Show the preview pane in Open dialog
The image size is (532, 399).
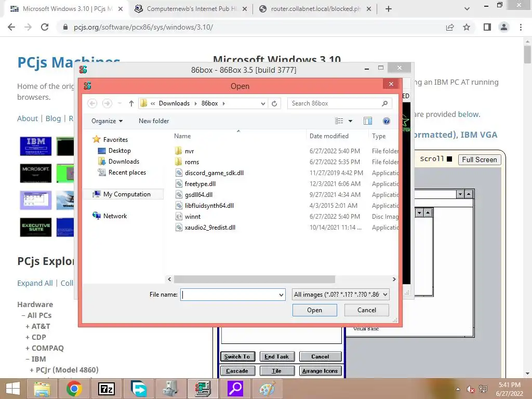coord(368,121)
